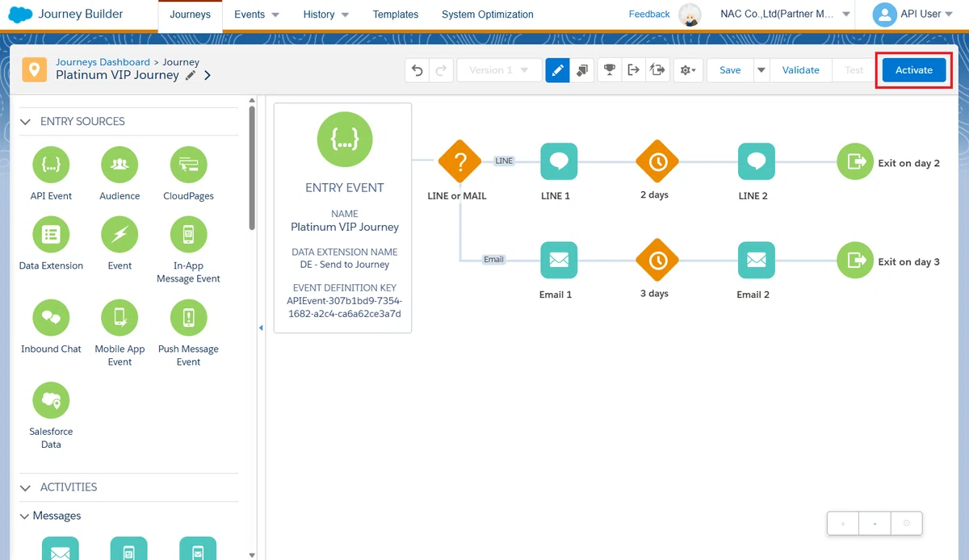
Task: Edit journey name with pencil icon
Action: pos(191,75)
